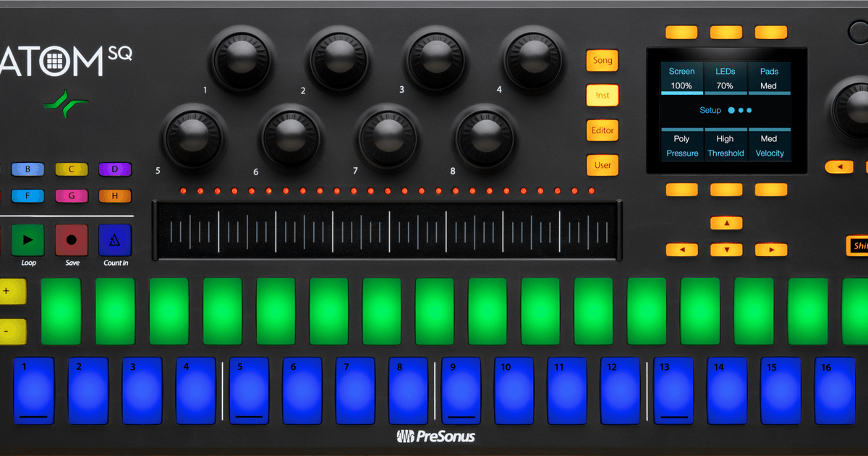Select bank button H

(115, 195)
